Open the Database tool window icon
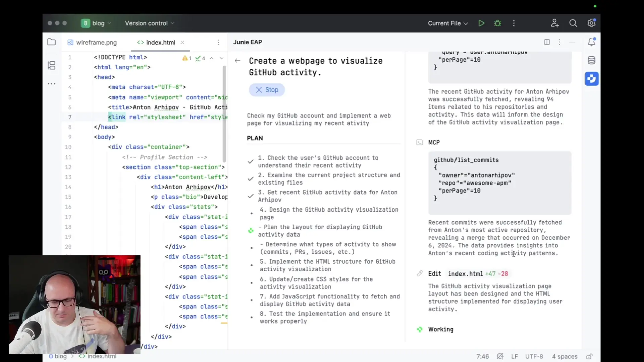The width and height of the screenshot is (644, 362). (x=592, y=60)
